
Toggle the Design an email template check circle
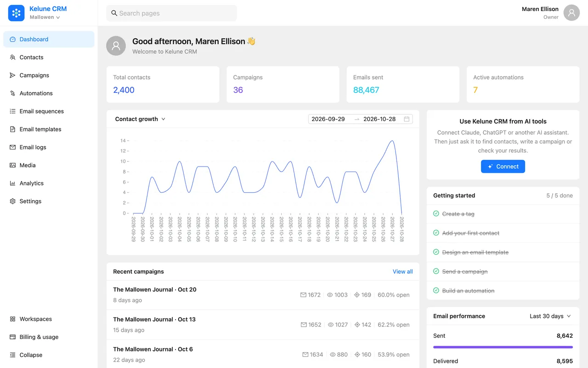[436, 252]
